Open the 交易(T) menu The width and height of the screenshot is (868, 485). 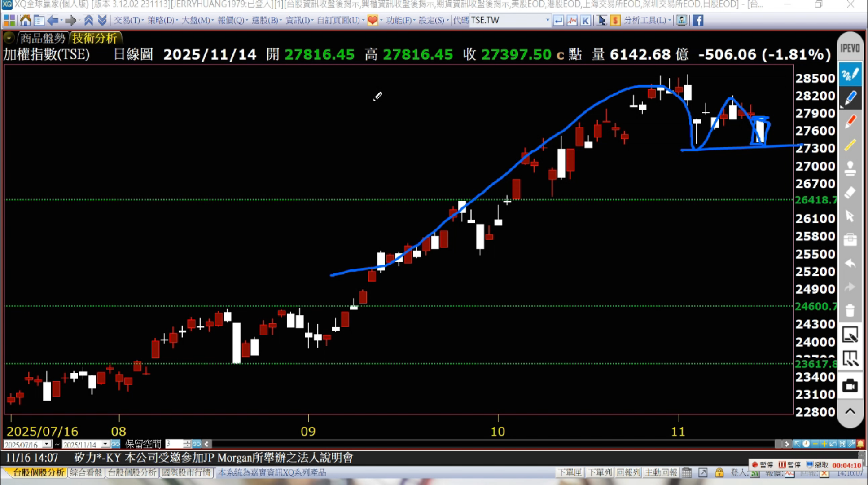click(128, 20)
